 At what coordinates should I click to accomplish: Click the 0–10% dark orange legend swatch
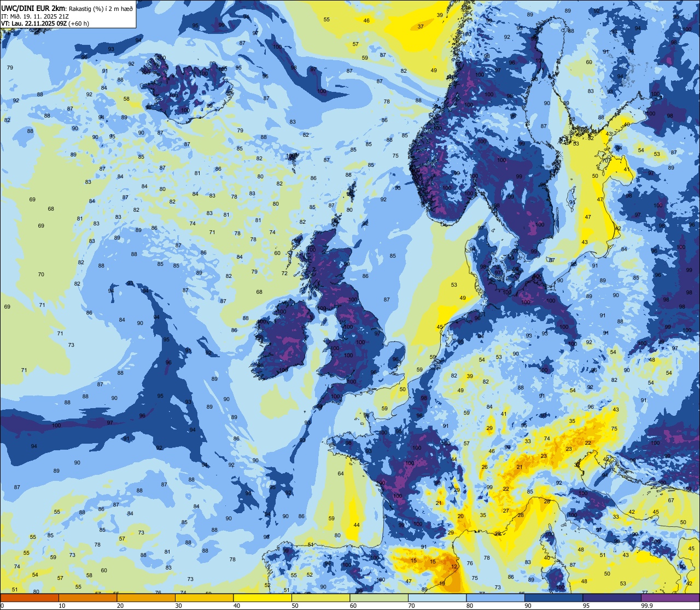click(30, 597)
